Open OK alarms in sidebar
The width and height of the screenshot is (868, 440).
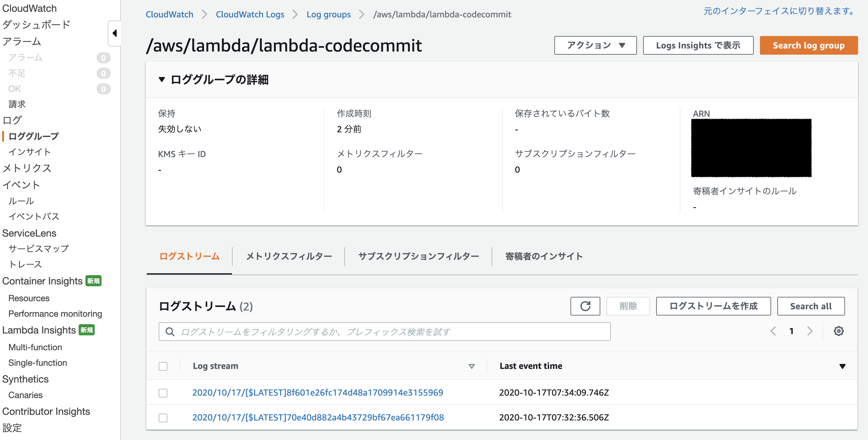coord(15,89)
